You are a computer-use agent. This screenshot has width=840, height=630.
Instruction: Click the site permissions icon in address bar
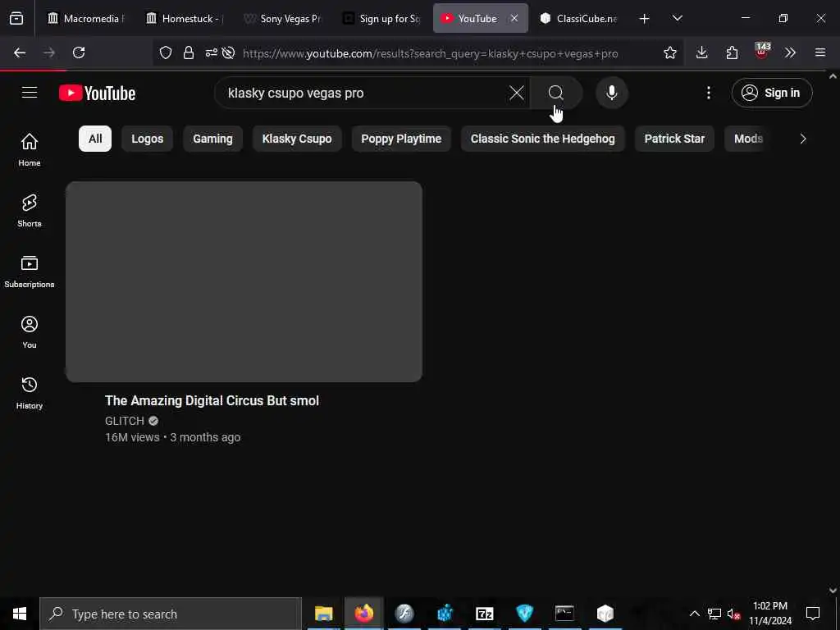[212, 52]
